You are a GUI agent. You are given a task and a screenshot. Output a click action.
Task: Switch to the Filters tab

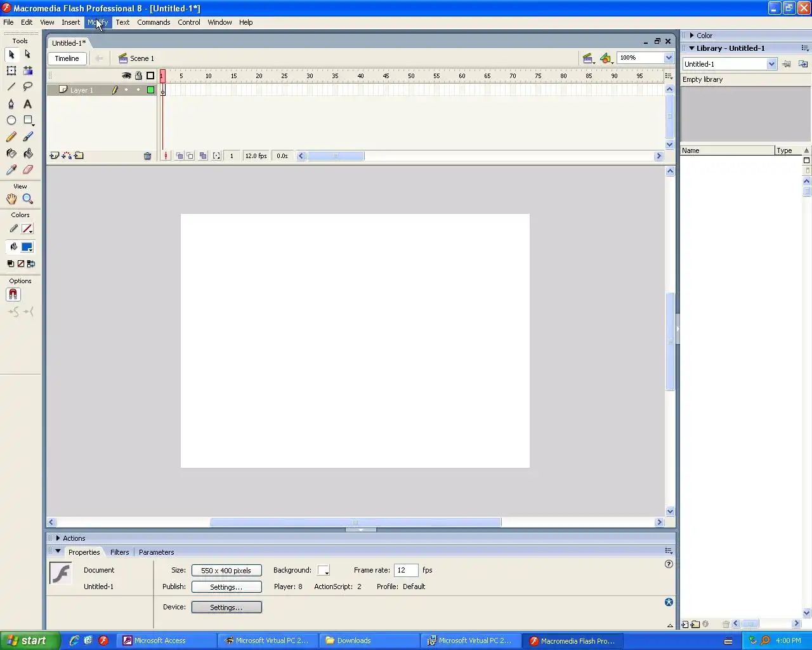[x=119, y=552]
